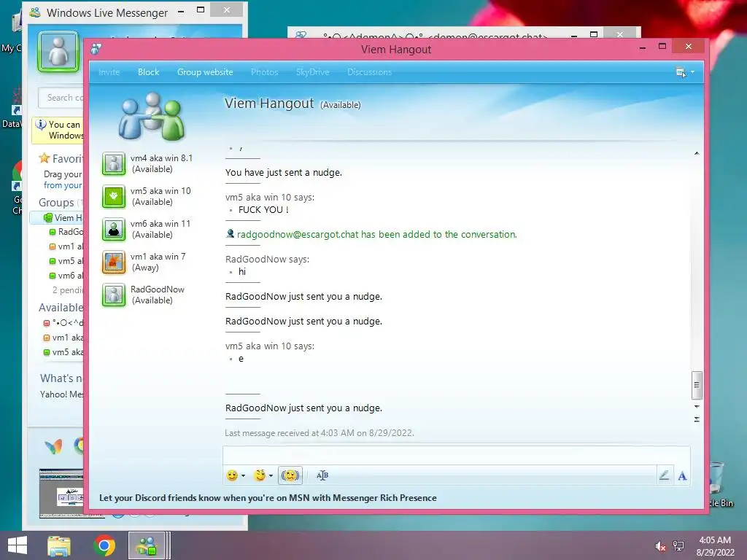The image size is (747, 560).
Task: Click the thumbnail preview in Messenger window
Action: point(61,494)
